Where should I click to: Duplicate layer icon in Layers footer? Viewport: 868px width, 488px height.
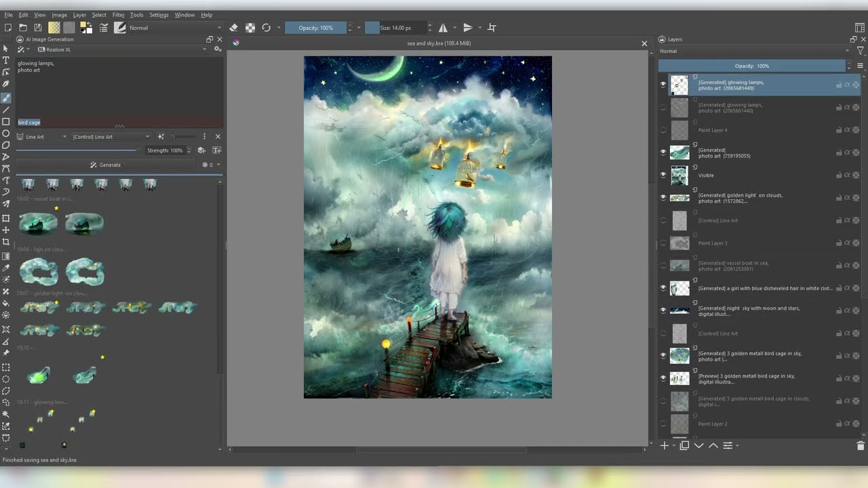(684, 445)
